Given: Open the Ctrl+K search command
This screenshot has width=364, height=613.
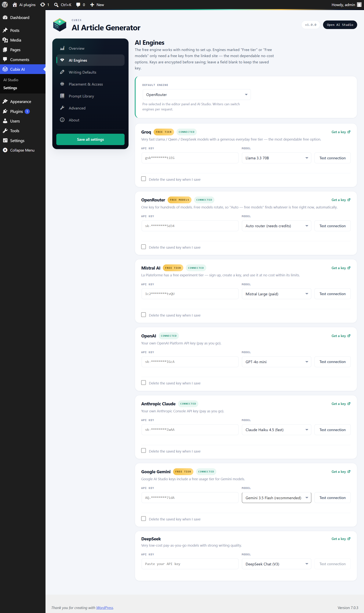Looking at the screenshot, I should [63, 5].
